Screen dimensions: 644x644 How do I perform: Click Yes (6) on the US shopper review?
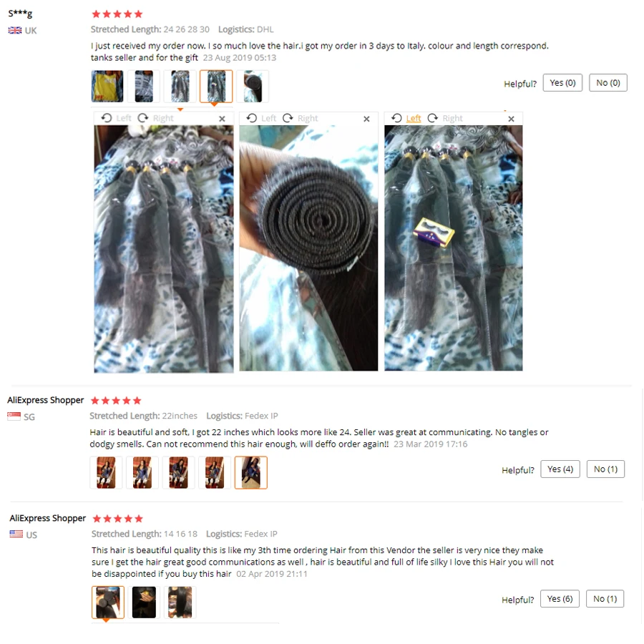tap(560, 599)
